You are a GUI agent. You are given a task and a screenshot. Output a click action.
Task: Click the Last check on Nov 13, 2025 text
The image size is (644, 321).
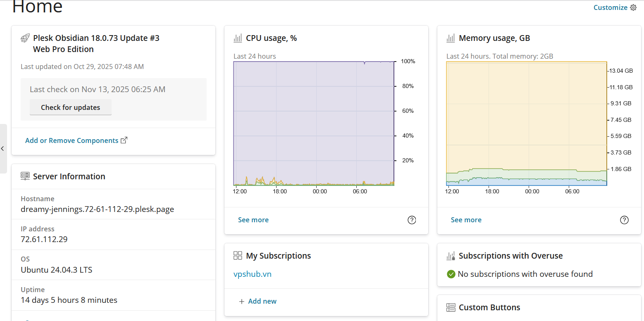[98, 89]
